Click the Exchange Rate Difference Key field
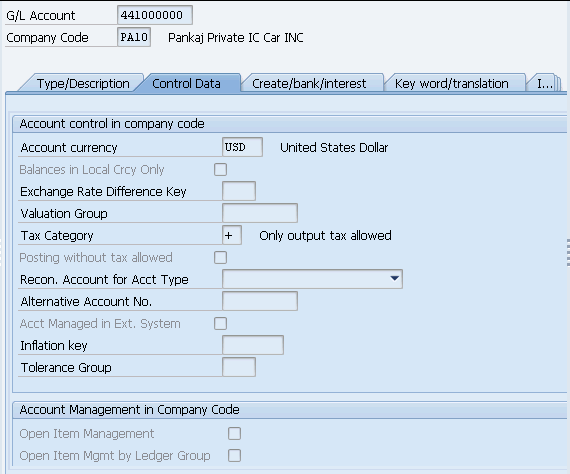This screenshot has height=474, width=570. (239, 191)
